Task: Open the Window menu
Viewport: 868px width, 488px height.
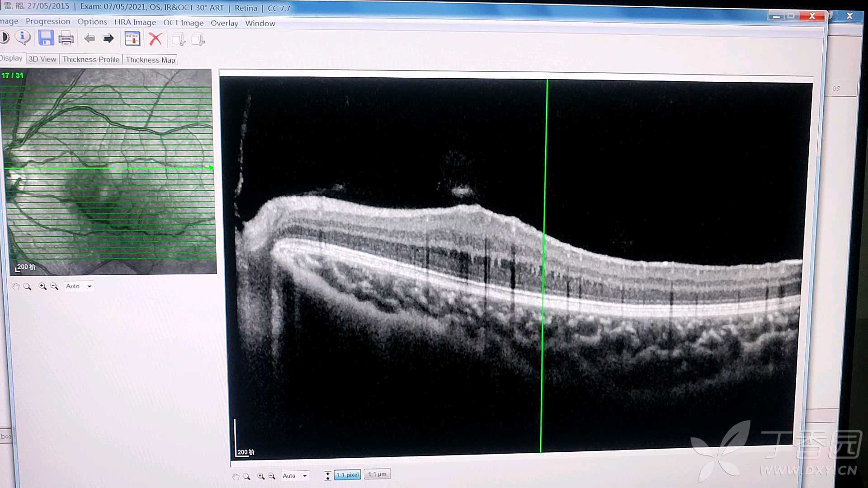Action: pyautogui.click(x=260, y=23)
